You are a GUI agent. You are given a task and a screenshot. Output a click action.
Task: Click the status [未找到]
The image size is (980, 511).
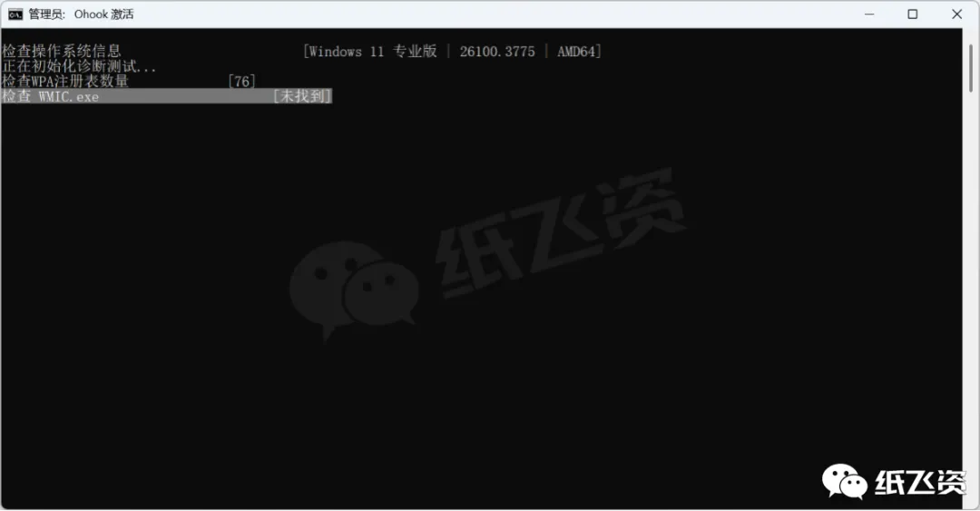point(302,96)
